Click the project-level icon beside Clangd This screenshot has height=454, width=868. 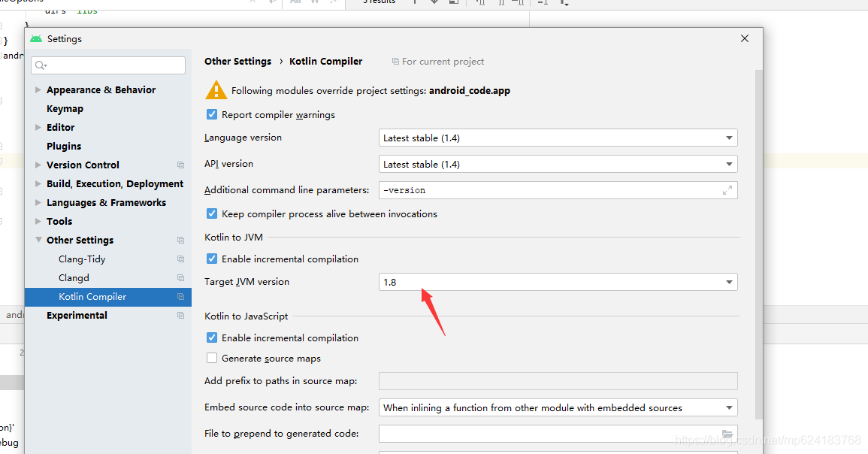pyautogui.click(x=180, y=278)
